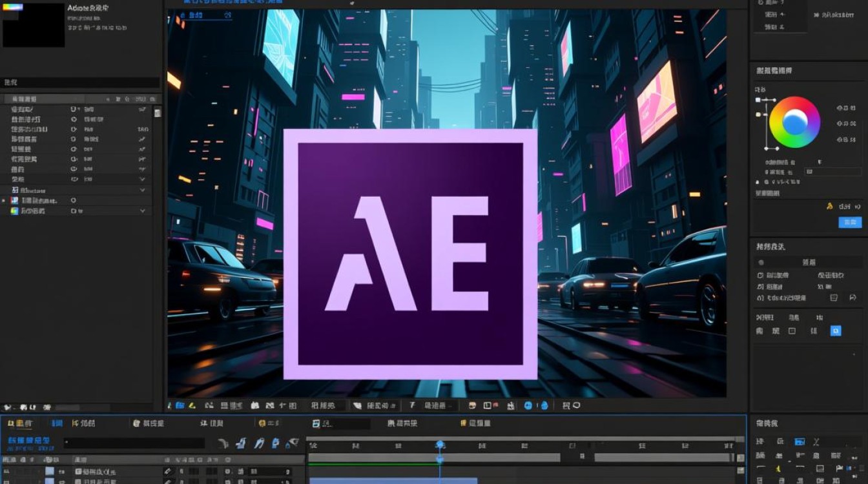Click the blue playhead marker on the timeline ruler
The image size is (868, 484).
pos(440,445)
